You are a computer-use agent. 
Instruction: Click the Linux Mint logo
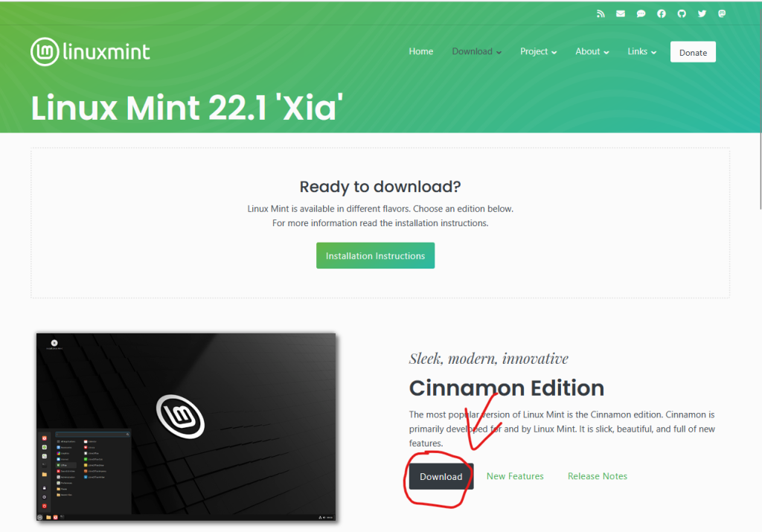(x=90, y=51)
